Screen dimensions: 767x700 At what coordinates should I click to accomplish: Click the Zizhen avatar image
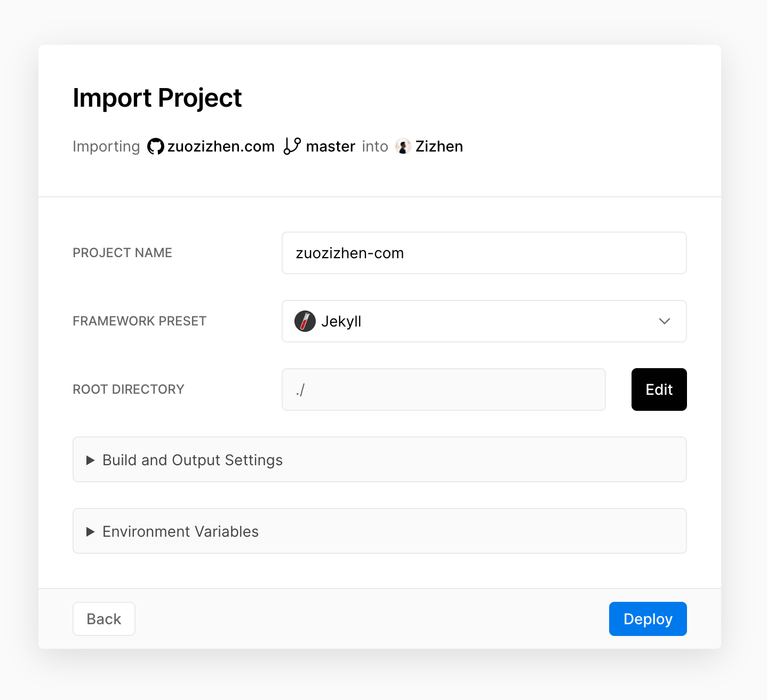[x=403, y=146]
